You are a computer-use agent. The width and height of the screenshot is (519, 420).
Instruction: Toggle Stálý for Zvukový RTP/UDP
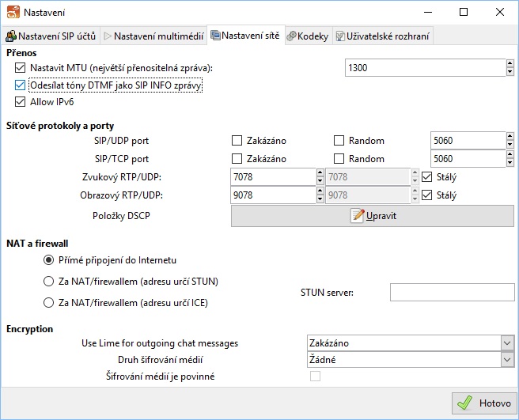(x=427, y=177)
